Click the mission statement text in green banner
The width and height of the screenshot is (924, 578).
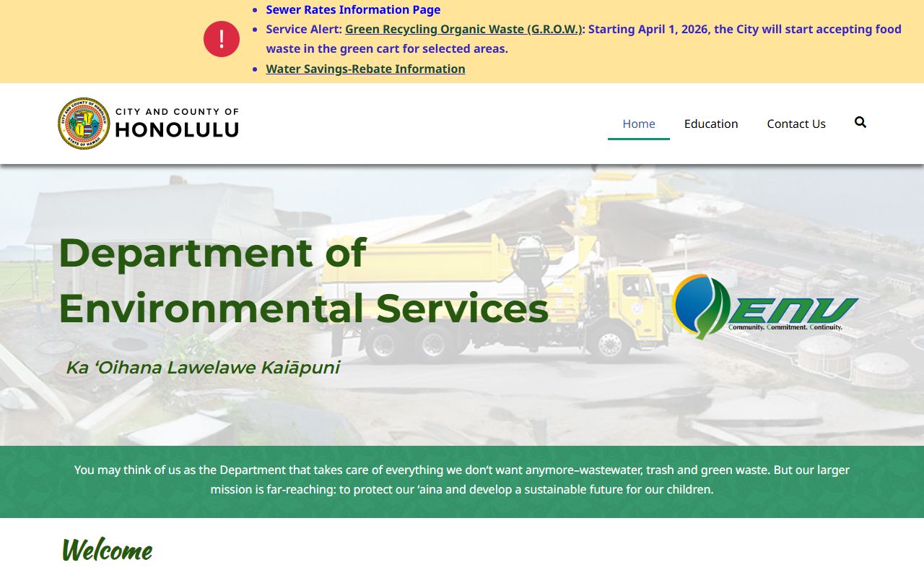pyautogui.click(x=462, y=480)
